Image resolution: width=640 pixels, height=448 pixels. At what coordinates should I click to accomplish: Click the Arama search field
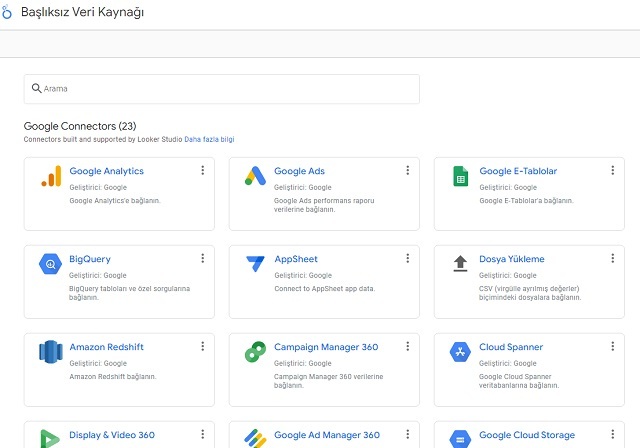tap(222, 89)
